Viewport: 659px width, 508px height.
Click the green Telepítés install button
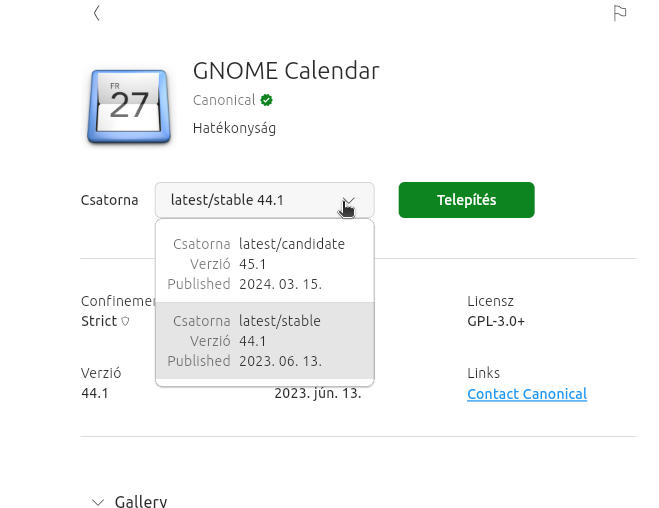click(x=467, y=200)
